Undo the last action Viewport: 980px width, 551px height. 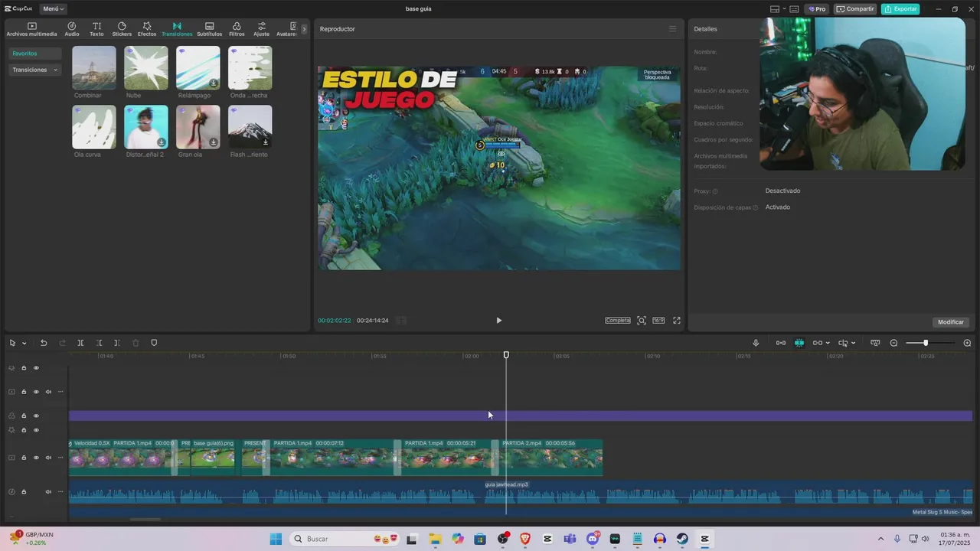click(44, 343)
